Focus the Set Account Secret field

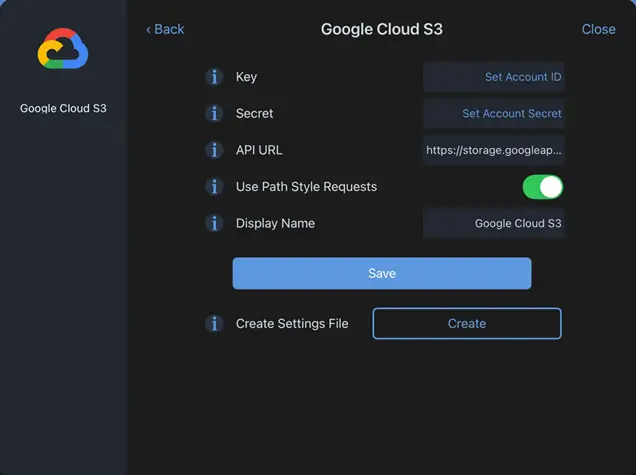[494, 114]
